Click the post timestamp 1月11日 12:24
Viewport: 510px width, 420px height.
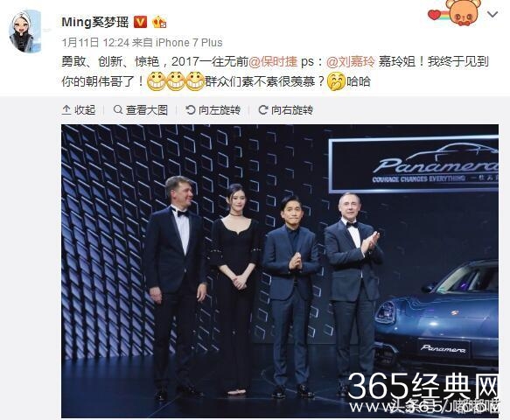(95, 42)
